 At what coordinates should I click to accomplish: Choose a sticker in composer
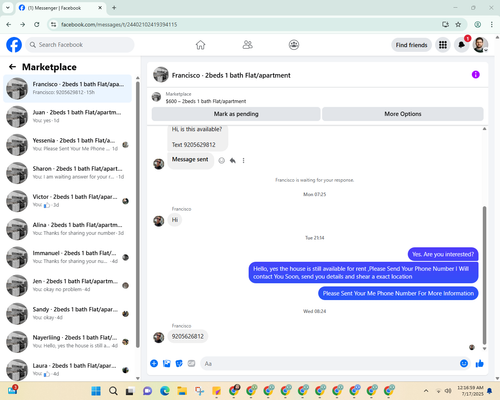[179, 363]
